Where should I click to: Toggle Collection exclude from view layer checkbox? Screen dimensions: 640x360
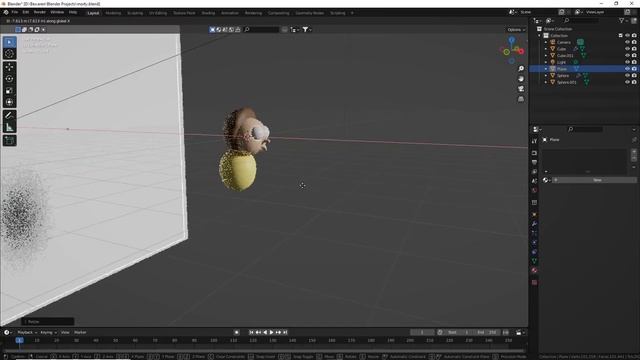click(x=620, y=36)
